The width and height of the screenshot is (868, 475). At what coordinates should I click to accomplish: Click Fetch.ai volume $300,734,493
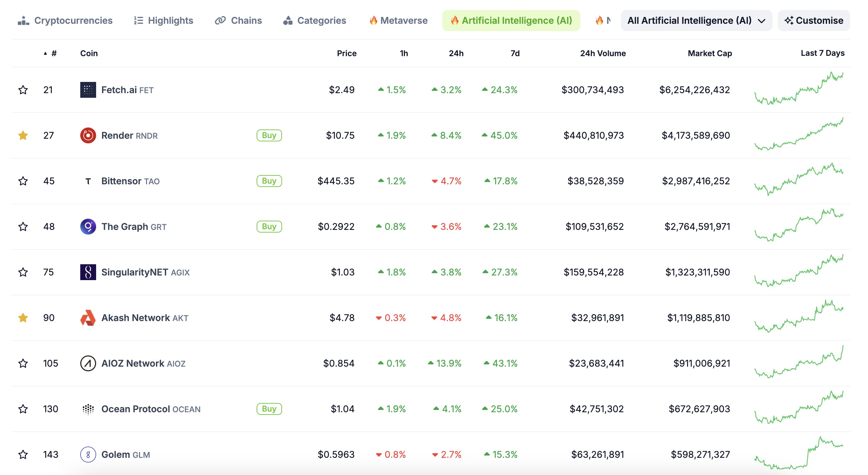coord(593,90)
